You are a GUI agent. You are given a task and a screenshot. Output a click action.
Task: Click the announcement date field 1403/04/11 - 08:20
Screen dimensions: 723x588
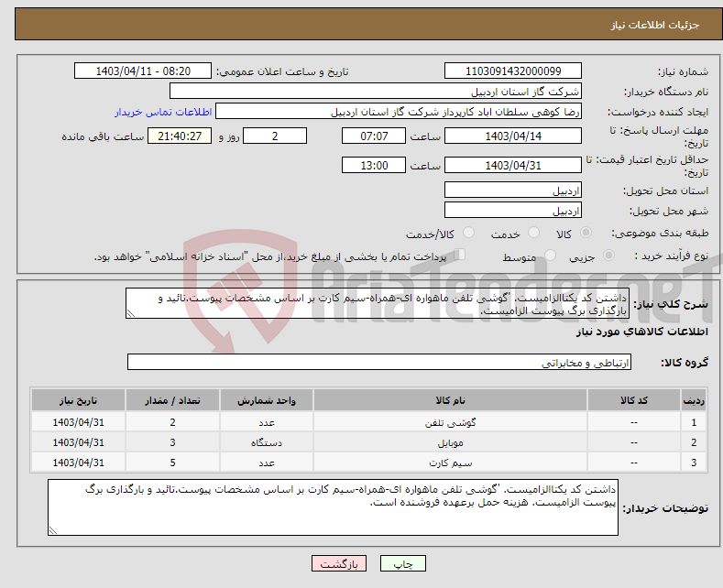(143, 71)
